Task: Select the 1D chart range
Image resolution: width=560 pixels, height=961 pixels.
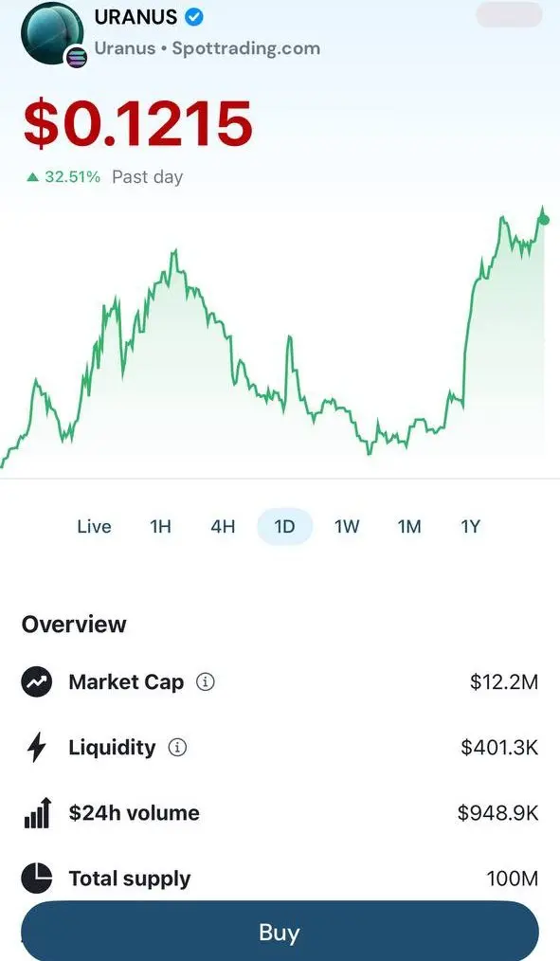Action: pyautogui.click(x=285, y=527)
